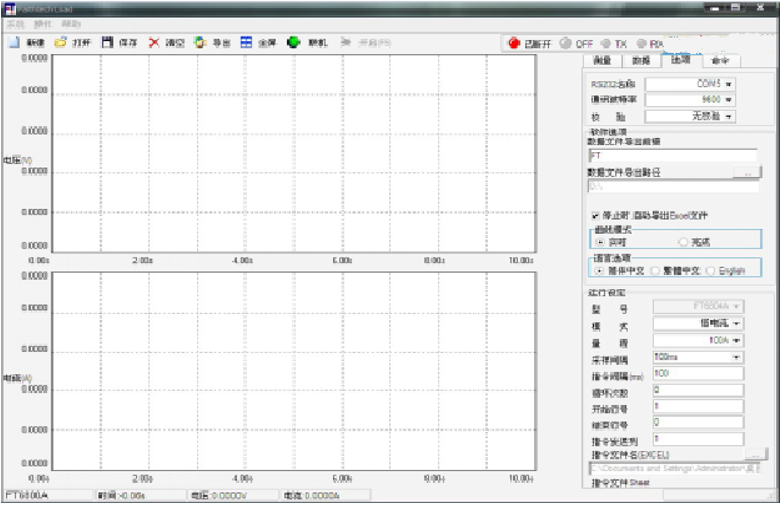
Task: Click the 保存 (Save) toolbar icon
Action: pos(107,43)
